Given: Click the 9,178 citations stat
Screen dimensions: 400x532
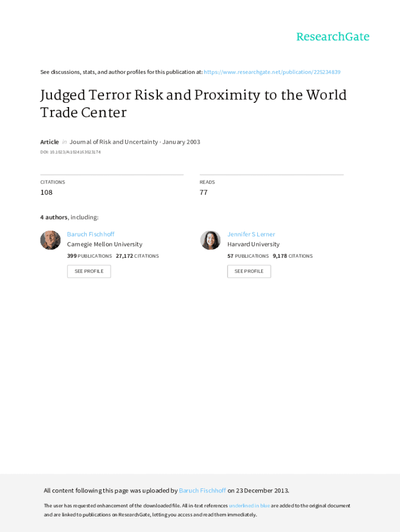Looking at the screenshot, I should pyautogui.click(x=292, y=256).
